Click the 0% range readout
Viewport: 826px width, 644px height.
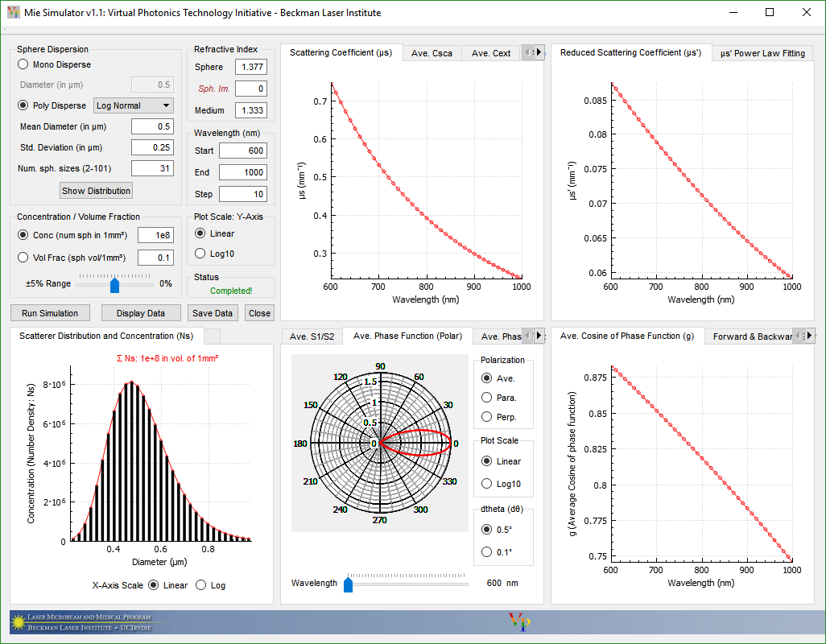[x=165, y=283]
